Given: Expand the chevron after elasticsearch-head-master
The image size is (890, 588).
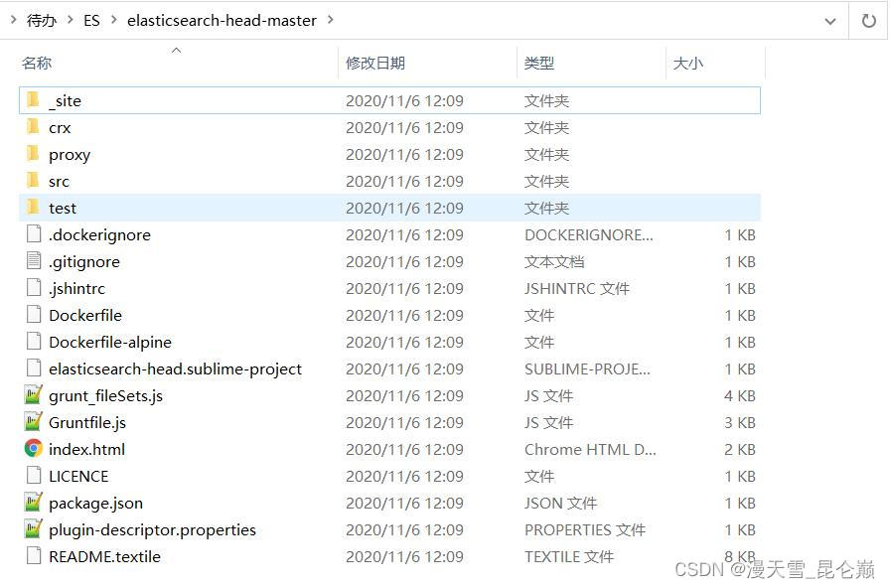Looking at the screenshot, I should [331, 20].
